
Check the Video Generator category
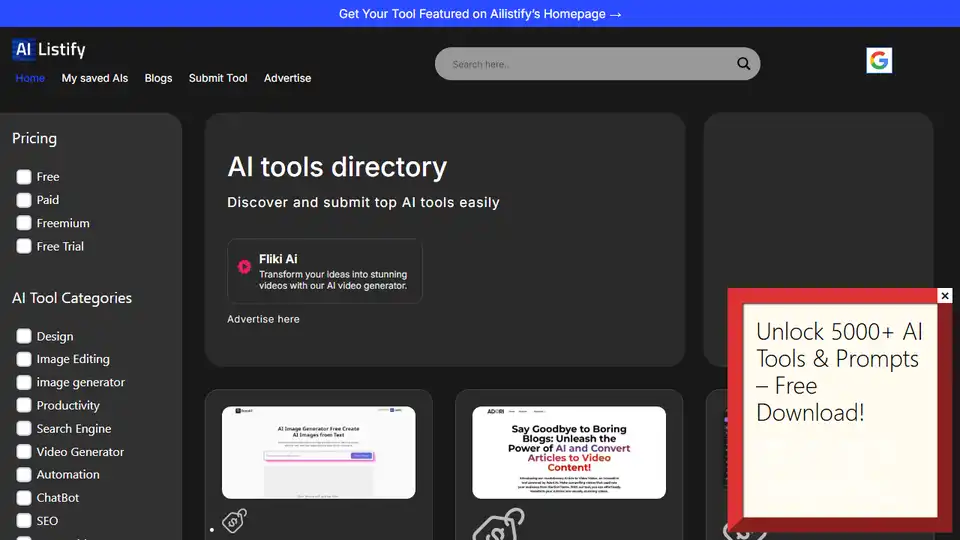pyautogui.click(x=24, y=452)
